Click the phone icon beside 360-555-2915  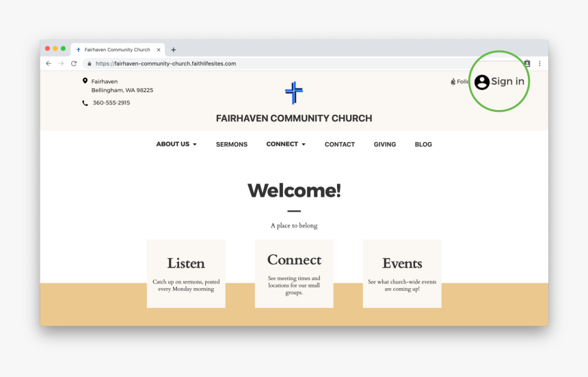(x=85, y=103)
